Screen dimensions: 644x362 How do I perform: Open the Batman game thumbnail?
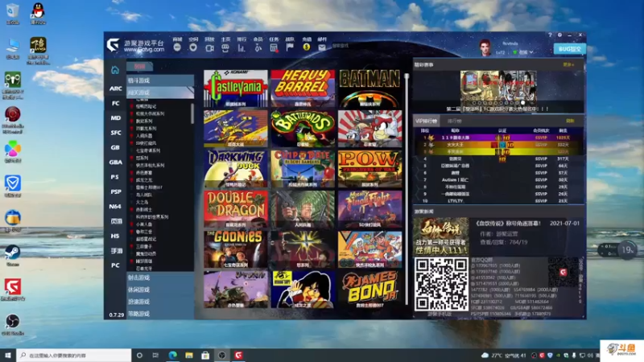[x=369, y=88]
